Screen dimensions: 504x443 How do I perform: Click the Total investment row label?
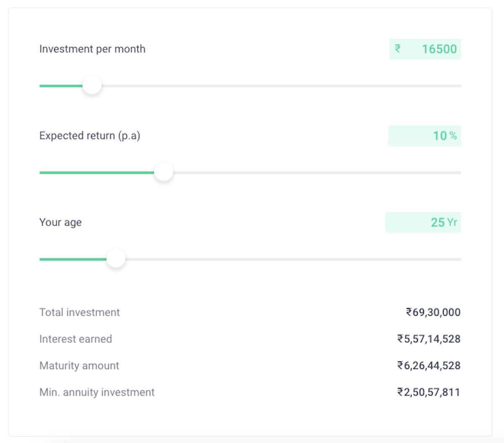point(79,312)
